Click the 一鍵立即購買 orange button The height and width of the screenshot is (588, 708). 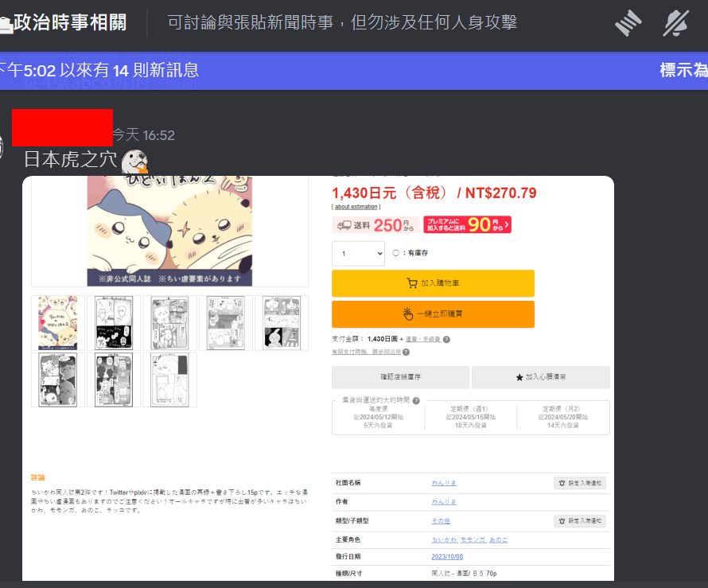click(x=433, y=313)
